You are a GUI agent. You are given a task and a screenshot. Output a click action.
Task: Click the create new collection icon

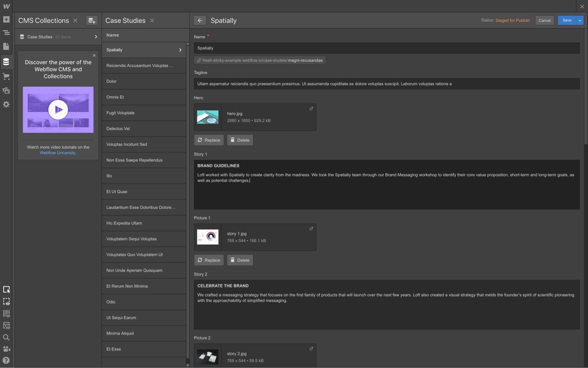click(91, 20)
